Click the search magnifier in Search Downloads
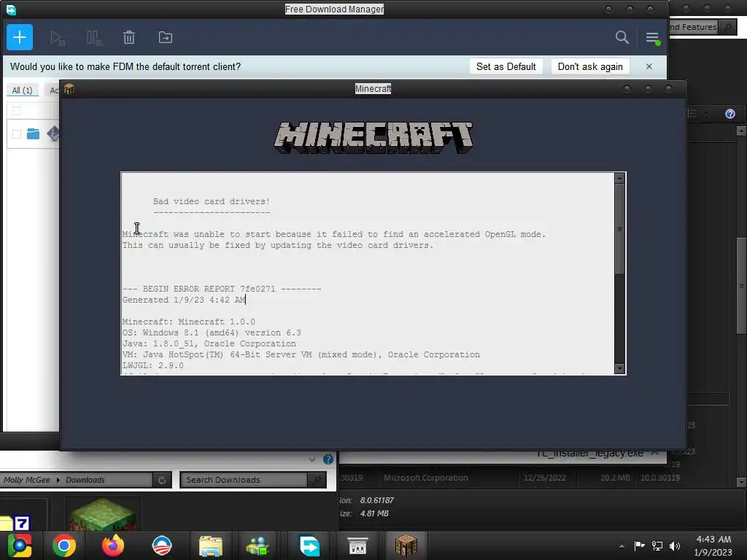Viewport: 747px width, 560px height. pos(317,480)
